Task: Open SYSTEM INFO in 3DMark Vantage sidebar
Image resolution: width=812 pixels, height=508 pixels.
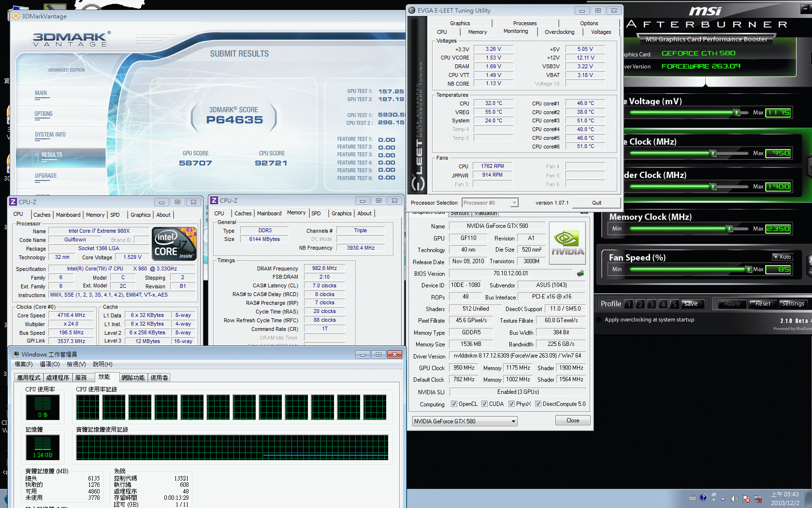Action: (x=50, y=135)
